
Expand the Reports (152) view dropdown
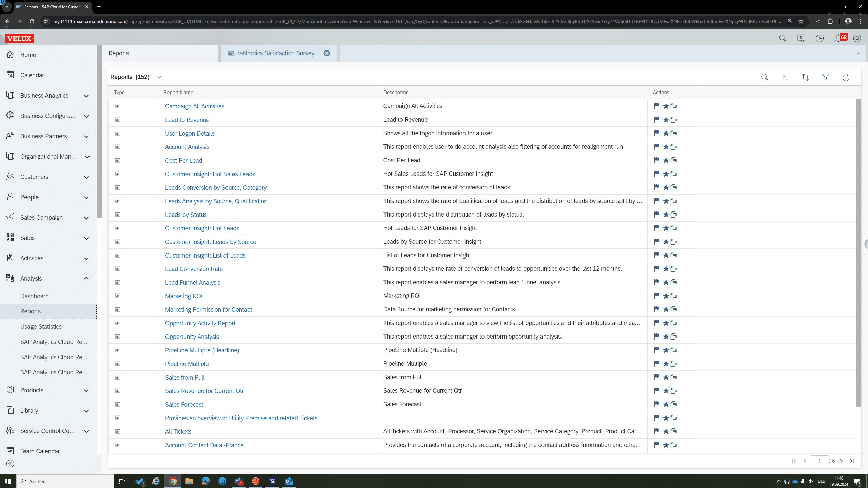coord(159,77)
